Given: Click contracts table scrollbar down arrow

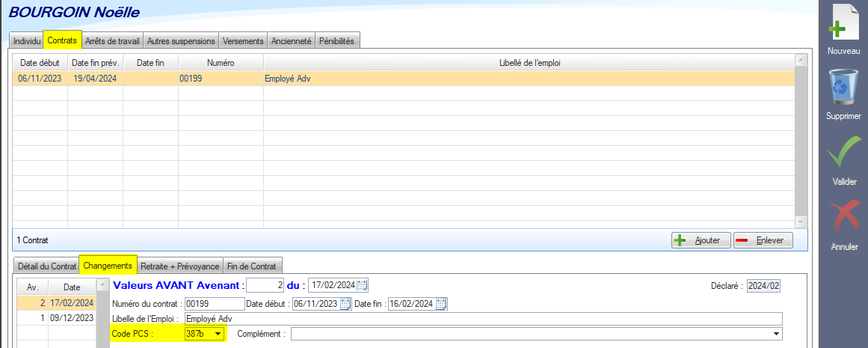Looking at the screenshot, I should [801, 222].
